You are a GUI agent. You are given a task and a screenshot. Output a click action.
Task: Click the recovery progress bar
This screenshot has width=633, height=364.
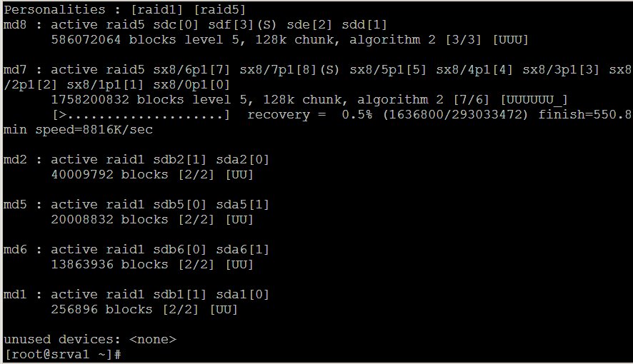point(141,115)
